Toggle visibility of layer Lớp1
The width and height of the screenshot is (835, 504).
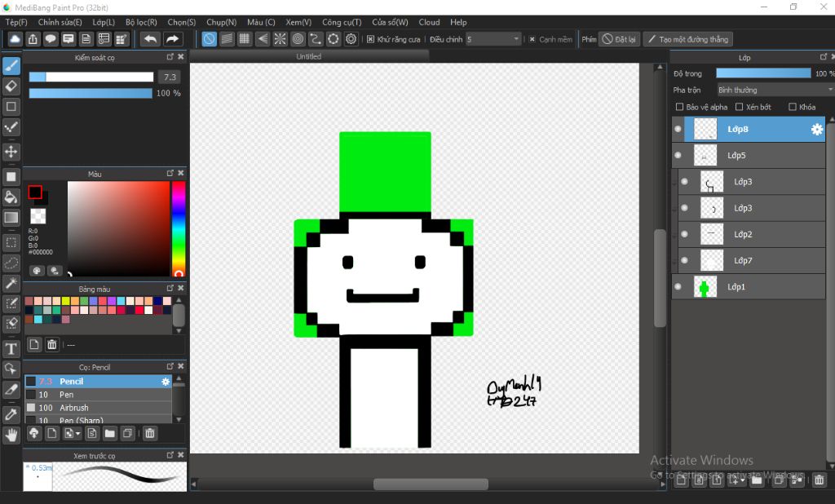pyautogui.click(x=678, y=286)
